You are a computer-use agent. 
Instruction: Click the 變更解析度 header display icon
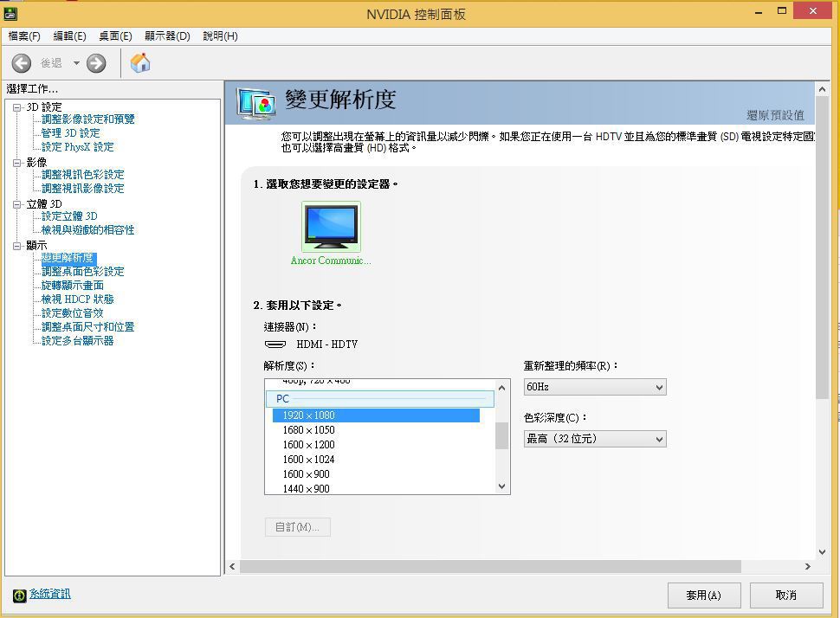click(256, 104)
